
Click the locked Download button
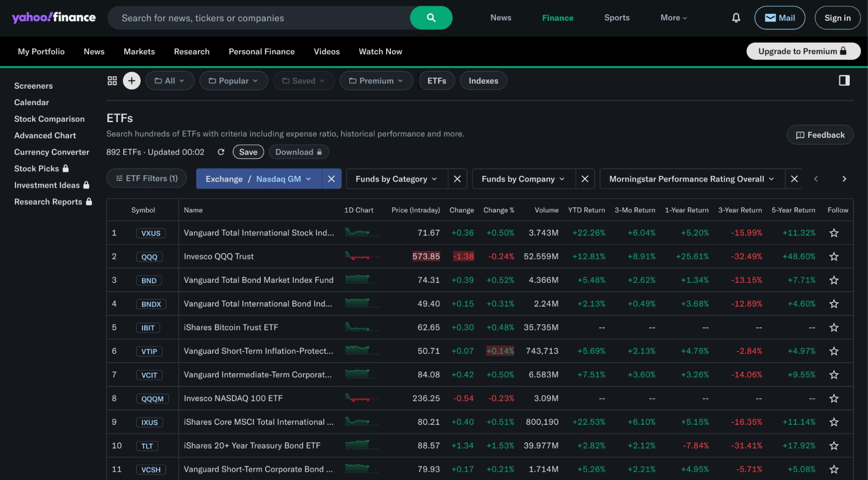coord(299,152)
